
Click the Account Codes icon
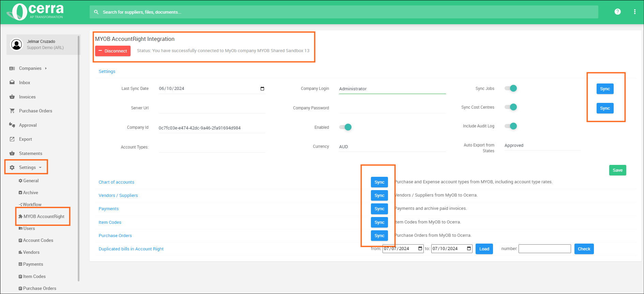click(20, 241)
